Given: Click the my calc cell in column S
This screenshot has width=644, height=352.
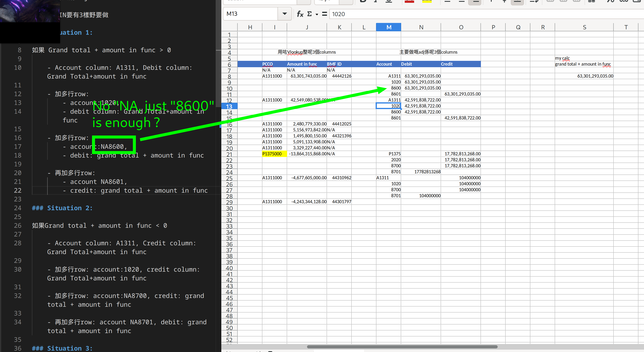Looking at the screenshot, I should click(x=562, y=58).
